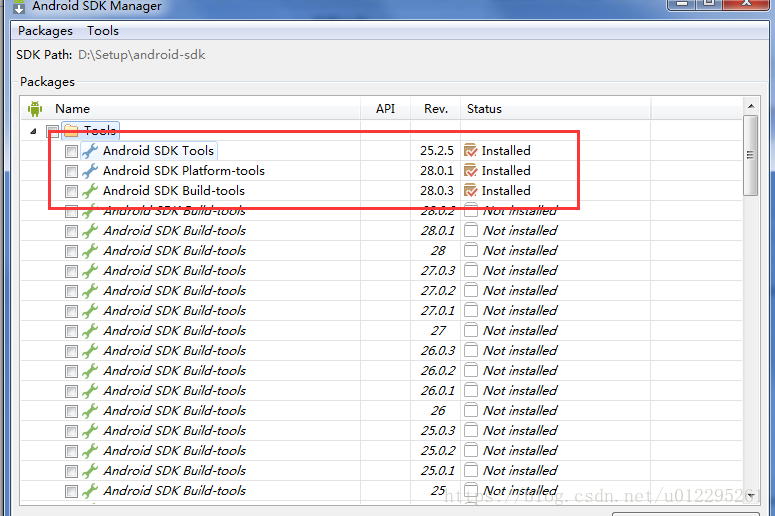
Task: Click the Android SDK Tools wrench icon
Action: 90,151
